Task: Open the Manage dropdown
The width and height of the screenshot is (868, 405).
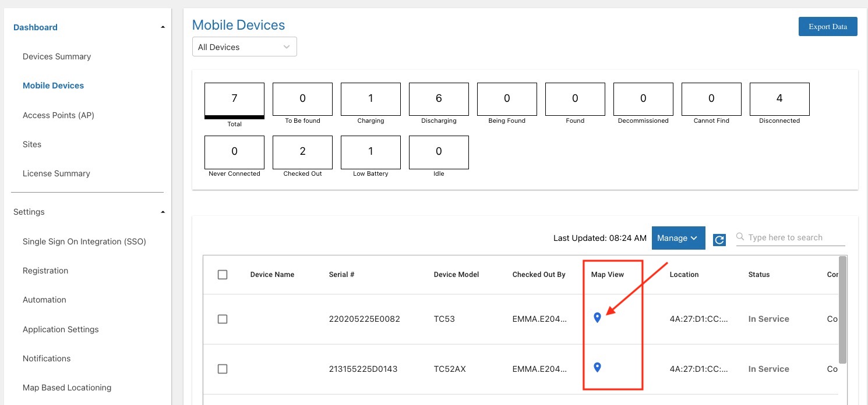Action: coord(678,238)
